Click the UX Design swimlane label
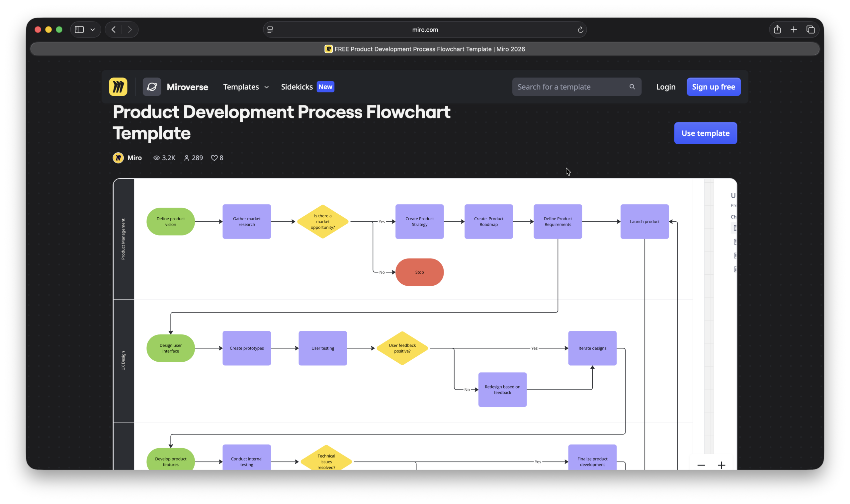Screen dimensions: 850x504 123,361
